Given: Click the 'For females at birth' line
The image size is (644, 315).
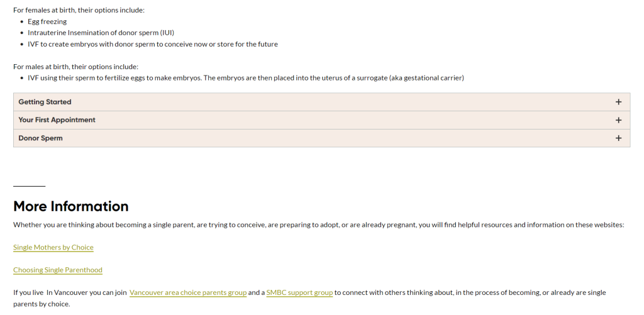Looking at the screenshot, I should [x=79, y=10].
